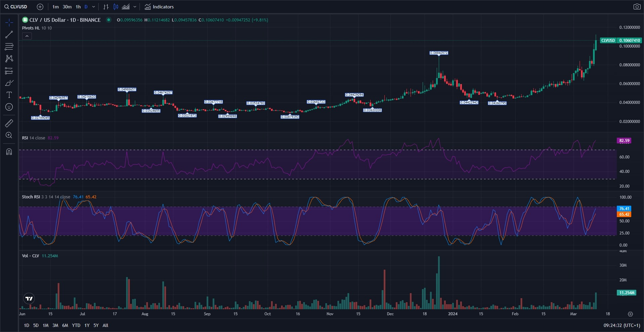Click the Vol · CLV legend label
The width and height of the screenshot is (644, 332).
tap(31, 256)
